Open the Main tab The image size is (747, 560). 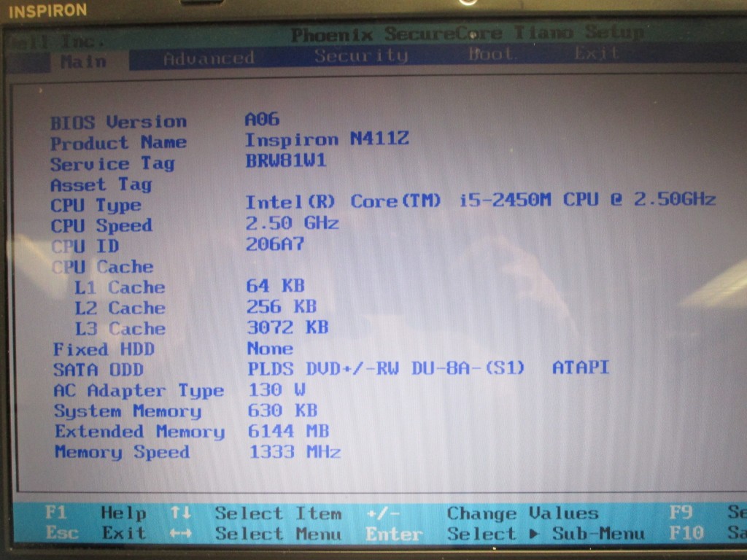(x=83, y=61)
